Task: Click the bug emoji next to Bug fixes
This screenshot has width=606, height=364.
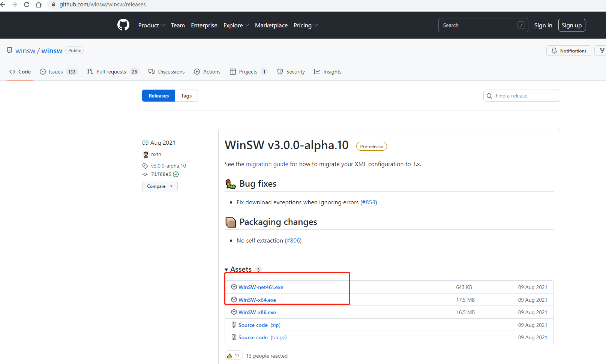Action: click(x=230, y=184)
